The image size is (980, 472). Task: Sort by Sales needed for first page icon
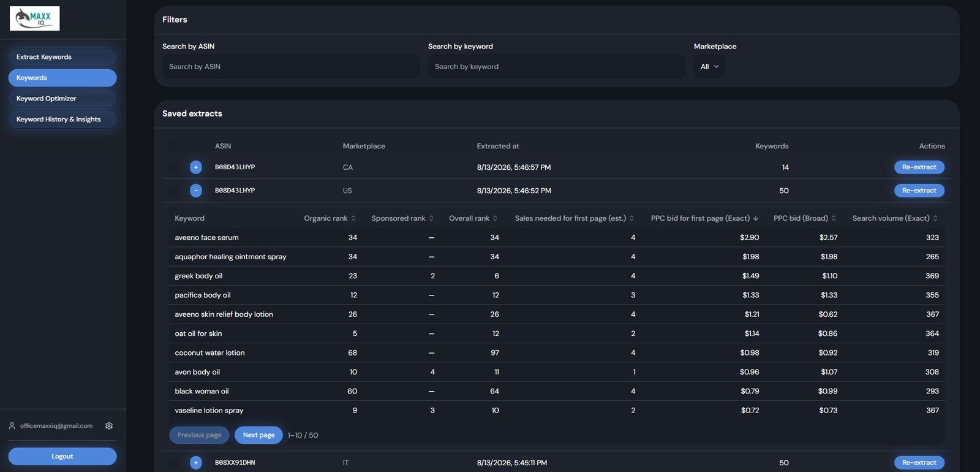pyautogui.click(x=631, y=218)
